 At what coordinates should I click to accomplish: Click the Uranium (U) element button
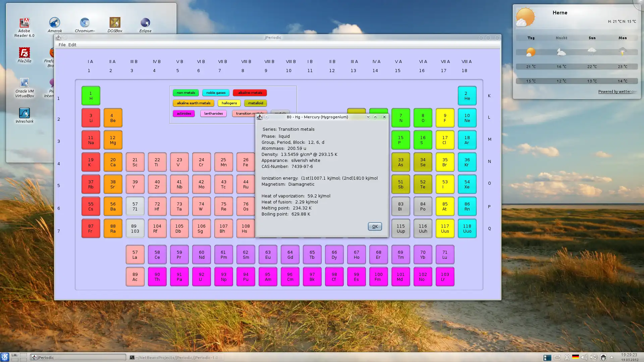pyautogui.click(x=201, y=277)
